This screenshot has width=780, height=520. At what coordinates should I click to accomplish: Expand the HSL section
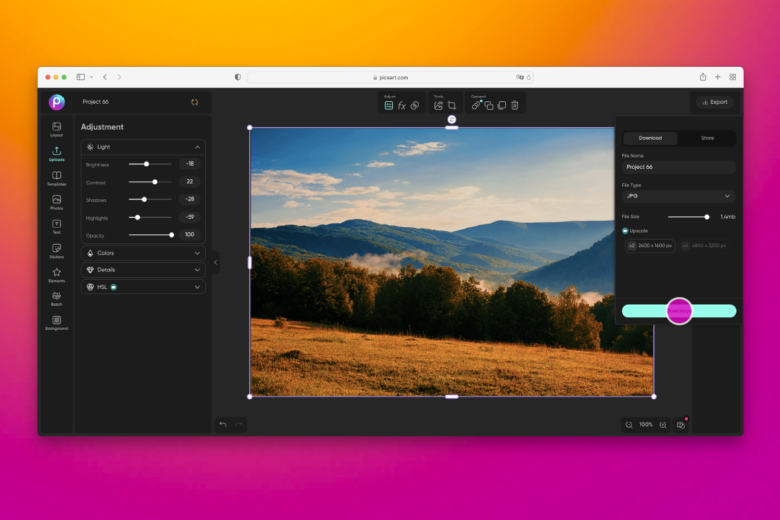click(x=143, y=287)
